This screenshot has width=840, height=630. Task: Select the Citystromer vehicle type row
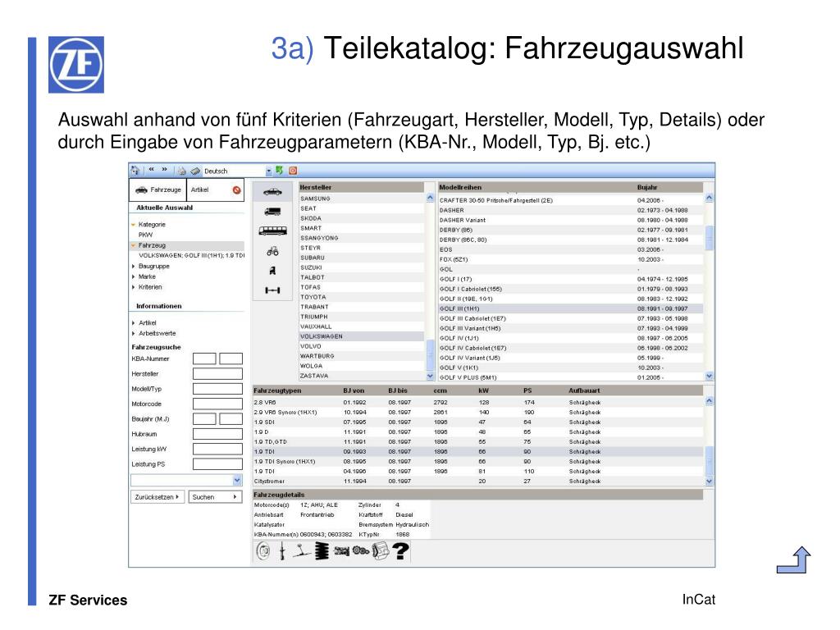pyautogui.click(x=478, y=481)
